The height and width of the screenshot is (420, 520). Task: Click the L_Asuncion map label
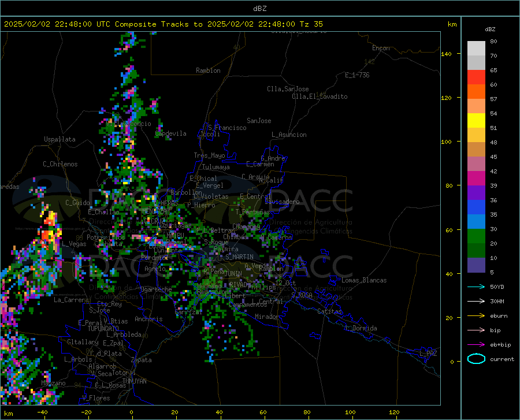click(289, 135)
